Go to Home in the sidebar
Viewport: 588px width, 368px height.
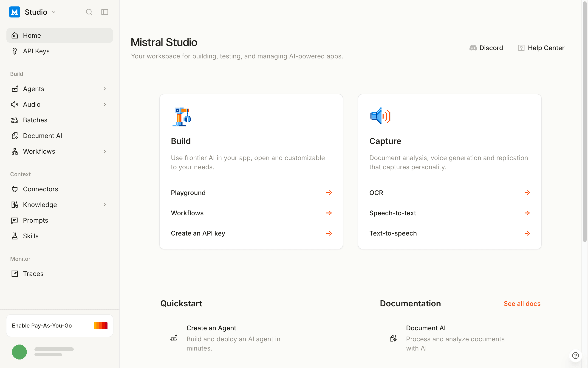click(x=60, y=35)
